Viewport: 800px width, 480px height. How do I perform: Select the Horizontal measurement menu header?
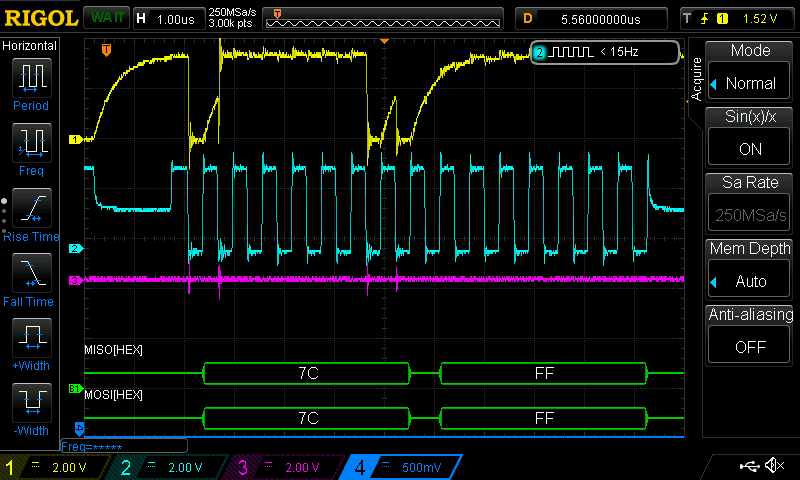30,46
